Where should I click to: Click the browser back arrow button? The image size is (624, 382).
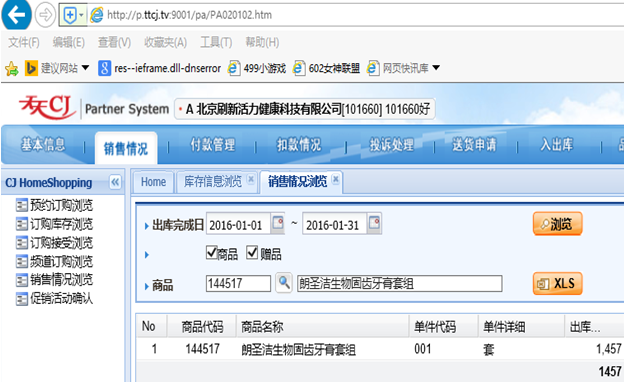16,15
